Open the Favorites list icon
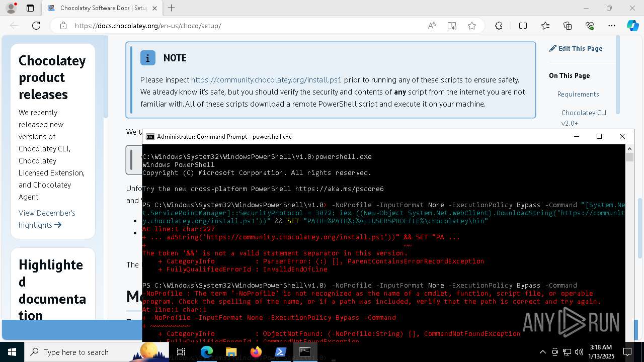644x362 pixels. pyautogui.click(x=545, y=26)
